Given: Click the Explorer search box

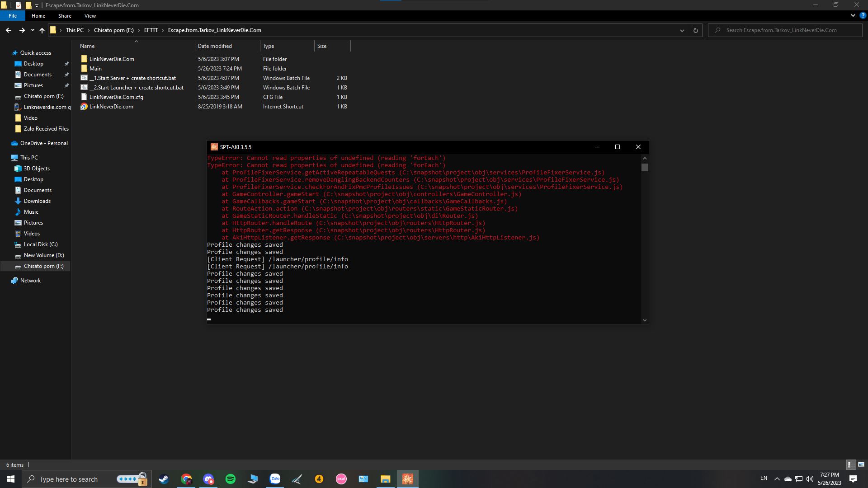Looking at the screenshot, I should [x=789, y=30].
